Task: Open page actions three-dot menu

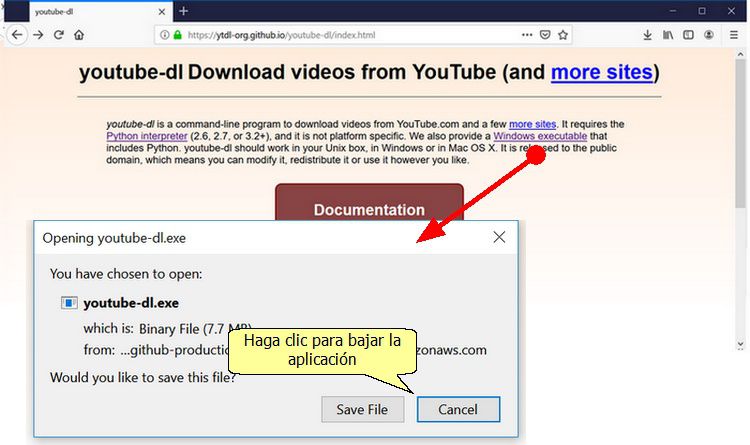Action: 527,35
